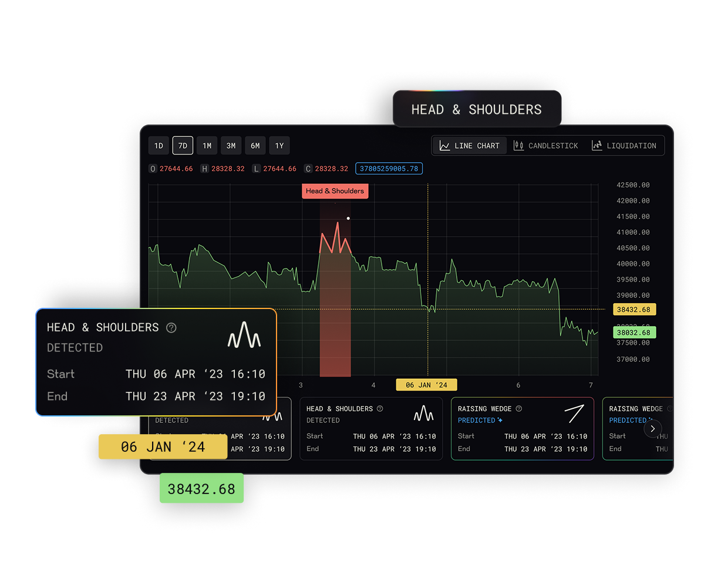Open the Liquidation chart view

pyautogui.click(x=624, y=146)
